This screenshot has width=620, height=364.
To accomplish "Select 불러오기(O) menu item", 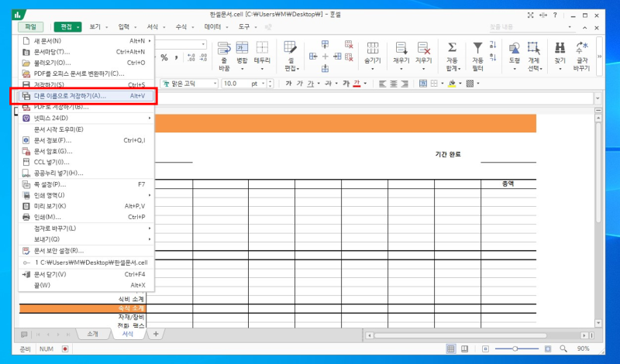I will coord(86,63).
